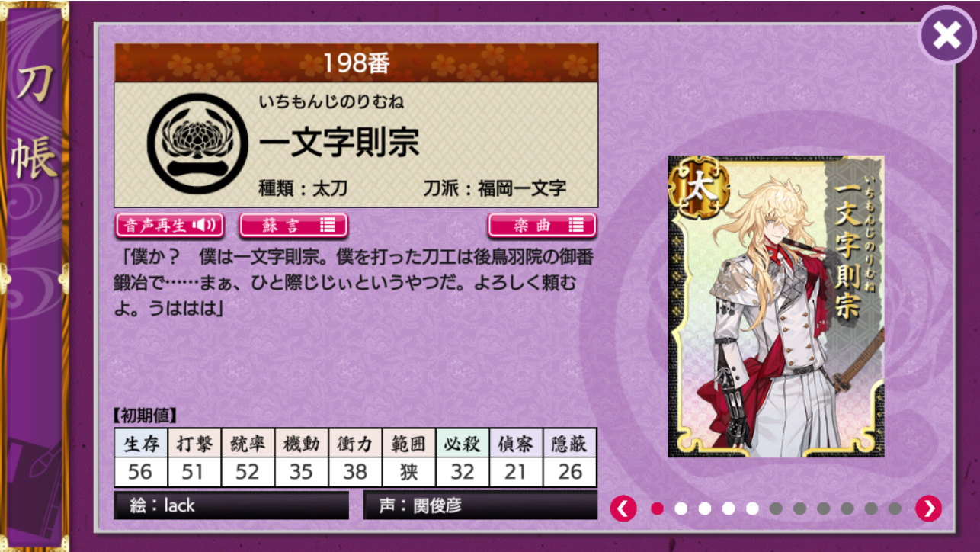
Task: Select the last grey pagination dot
Action: (895, 509)
